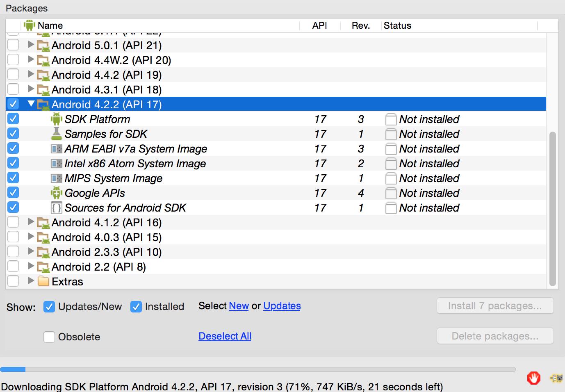Uncheck the Google APIs checkbox
This screenshot has width=565, height=392.
click(13, 192)
